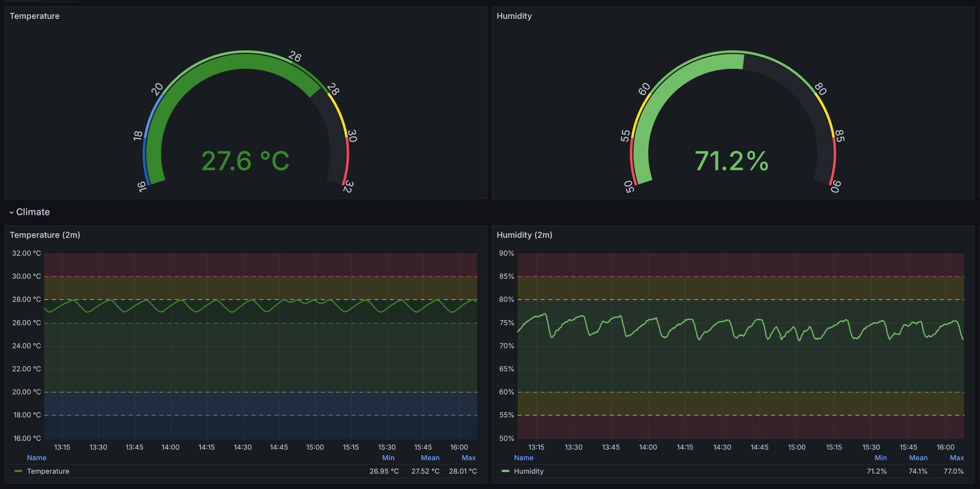Click the 27.6 °C gauge value

246,161
